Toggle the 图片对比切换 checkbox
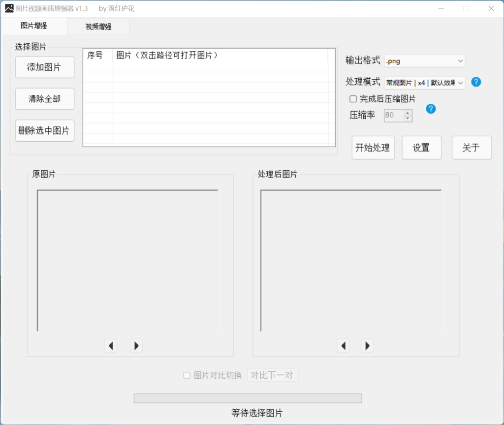The image size is (504, 425). click(187, 375)
